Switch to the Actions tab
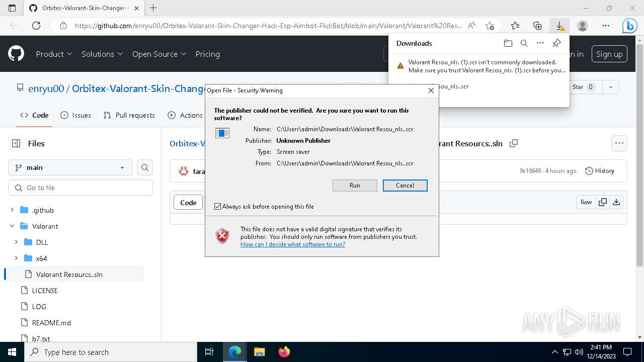 185,115
